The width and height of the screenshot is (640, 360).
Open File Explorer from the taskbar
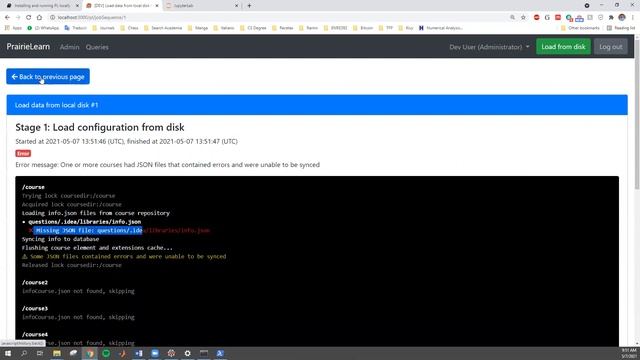coord(57,353)
